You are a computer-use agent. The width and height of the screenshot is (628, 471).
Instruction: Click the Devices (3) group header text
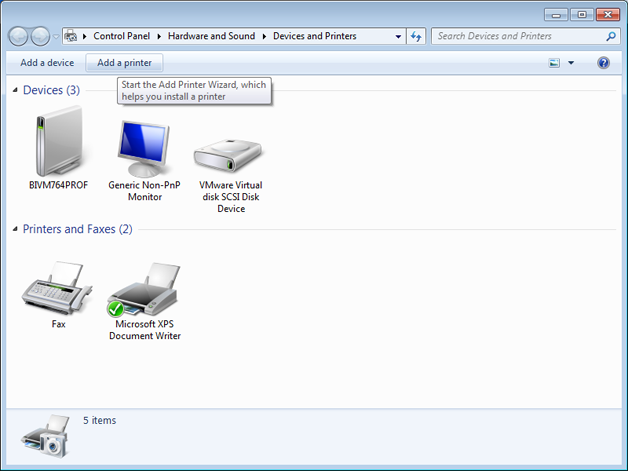click(x=52, y=90)
